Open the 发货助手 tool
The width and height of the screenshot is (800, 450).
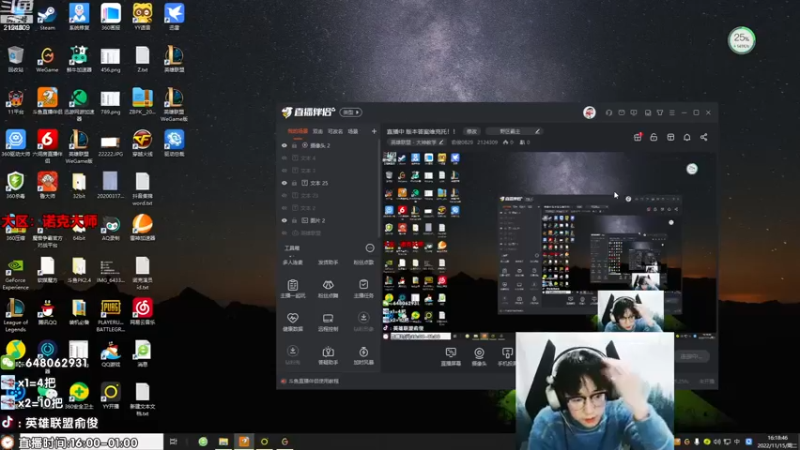point(328,262)
